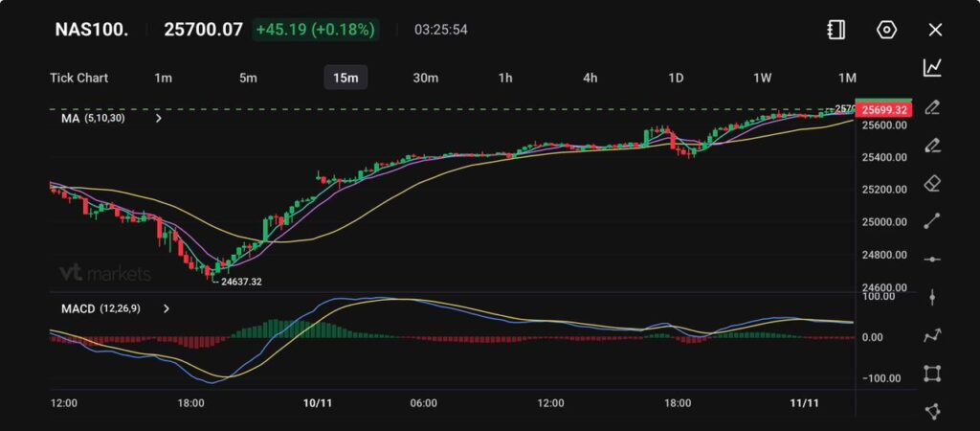This screenshot has width=980, height=431.
Task: Select the connected nodes polygon tool
Action: (x=932, y=411)
